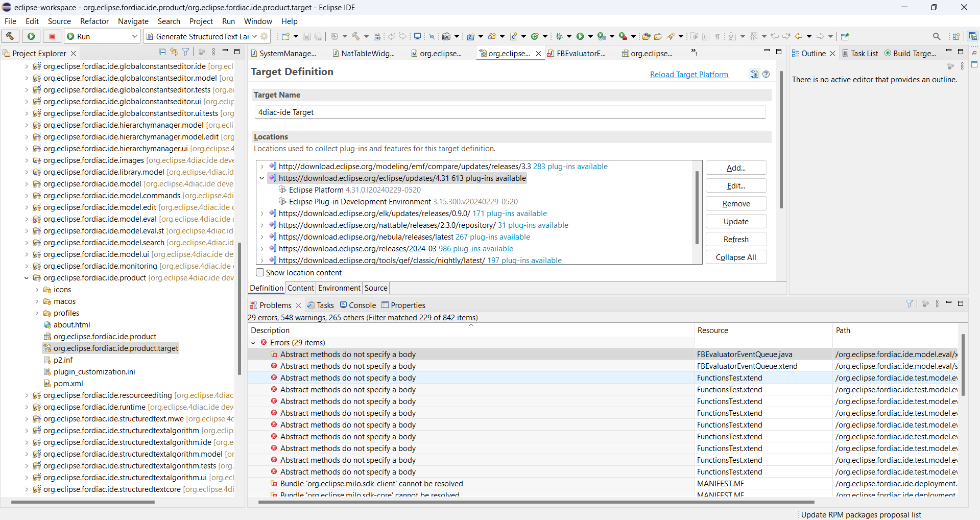This screenshot has height=520, width=980.
Task: Open the Console view tab
Action: [357, 305]
